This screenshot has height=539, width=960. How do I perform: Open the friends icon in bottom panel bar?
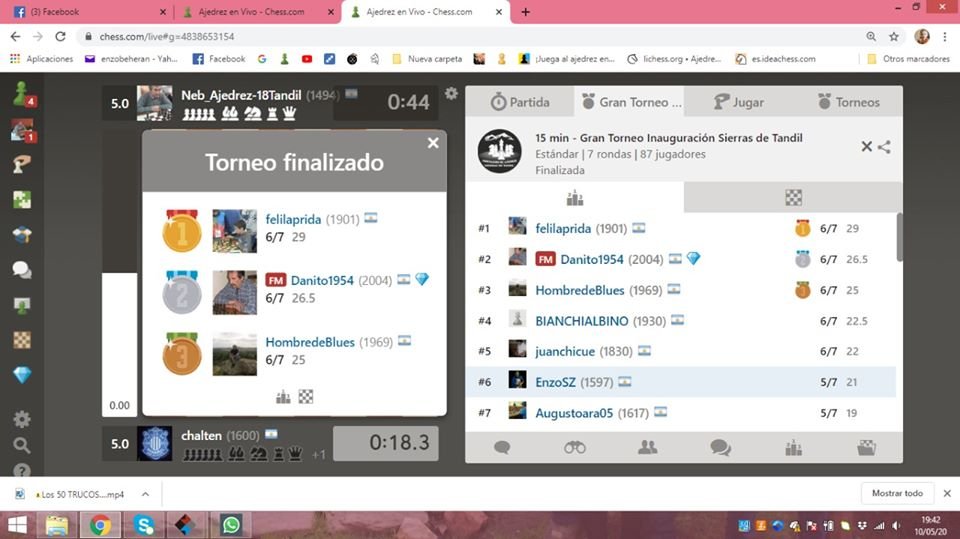pos(648,448)
